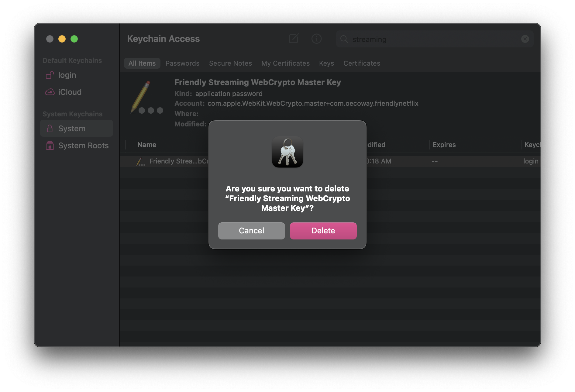The height and width of the screenshot is (392, 575).
Task: Sort the list by Name column header
Action: click(x=147, y=145)
